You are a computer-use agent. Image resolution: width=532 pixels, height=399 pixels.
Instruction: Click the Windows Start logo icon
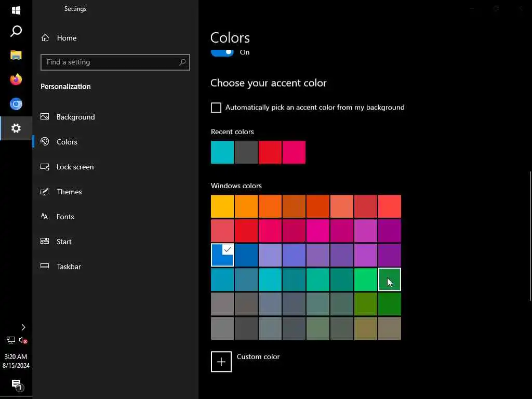(16, 10)
